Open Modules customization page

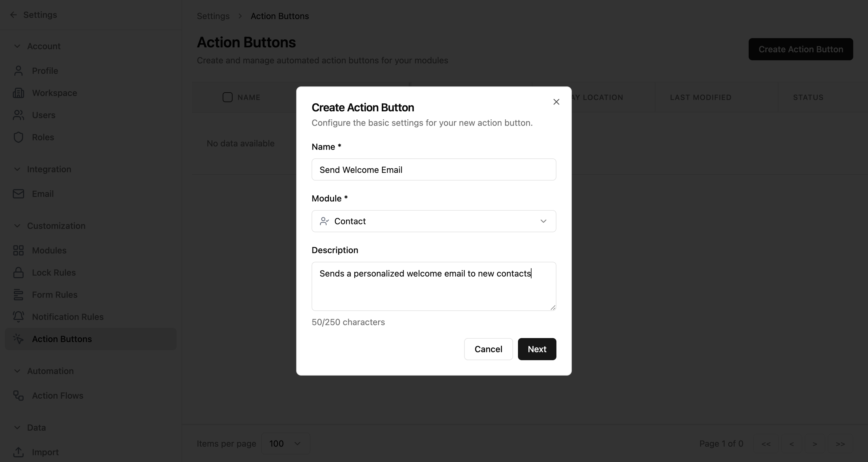[x=91, y=250]
